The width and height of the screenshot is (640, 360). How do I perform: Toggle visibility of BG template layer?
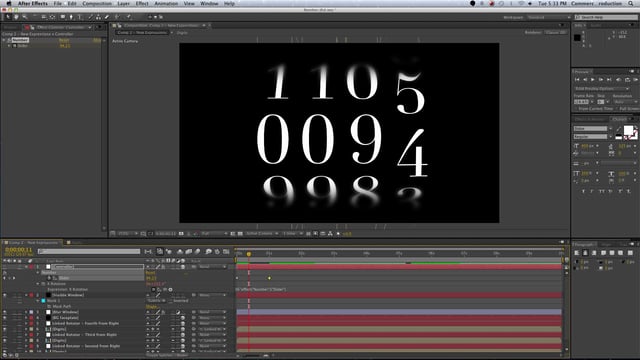(4, 318)
